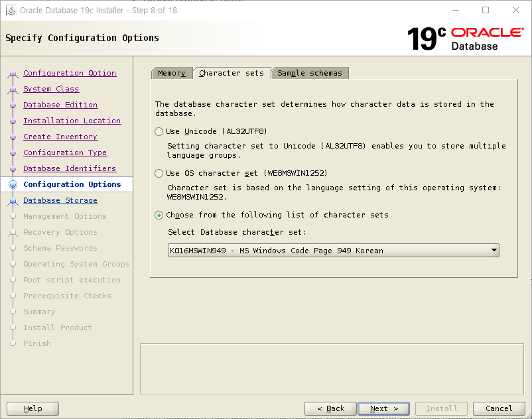The width and height of the screenshot is (532, 419).
Task: Open the Database character set dropdown
Action: pyautogui.click(x=333, y=251)
